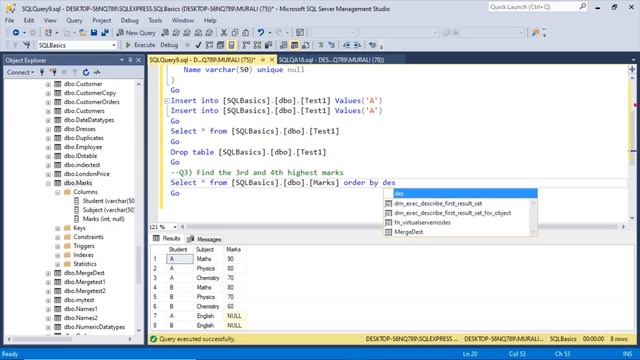This screenshot has width=640, height=360.
Task: Open the Query menu
Action: coord(74,20)
